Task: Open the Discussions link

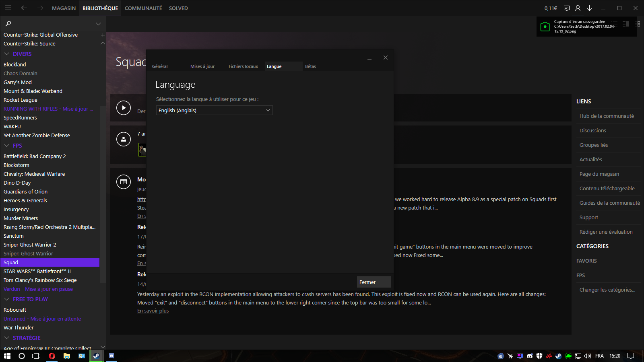Action: pos(592,130)
